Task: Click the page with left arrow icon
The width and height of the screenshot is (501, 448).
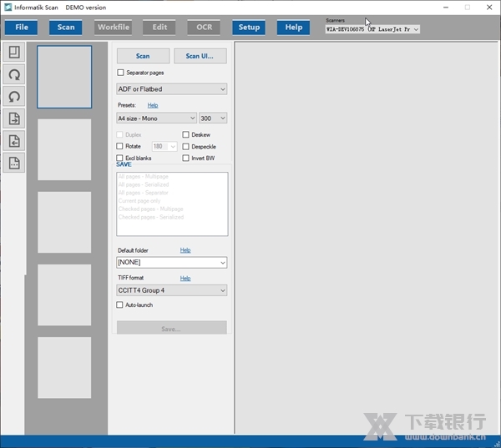Action: [14, 141]
